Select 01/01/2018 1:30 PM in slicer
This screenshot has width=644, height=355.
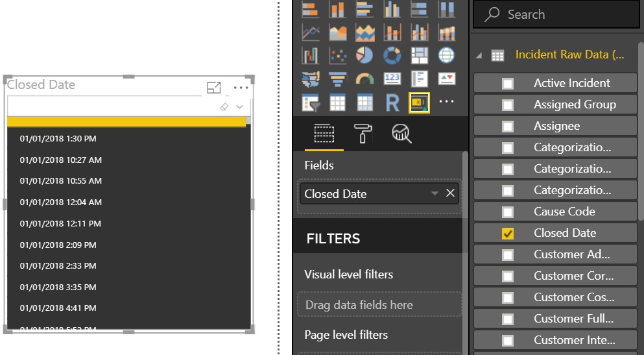pyautogui.click(x=58, y=139)
